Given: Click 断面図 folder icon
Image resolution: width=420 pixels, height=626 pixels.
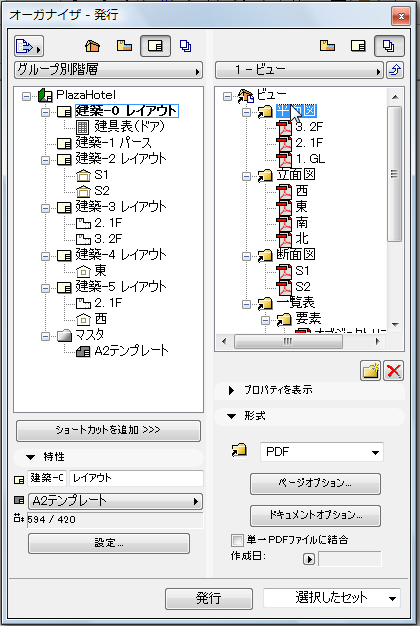Looking at the screenshot, I should 265,255.
